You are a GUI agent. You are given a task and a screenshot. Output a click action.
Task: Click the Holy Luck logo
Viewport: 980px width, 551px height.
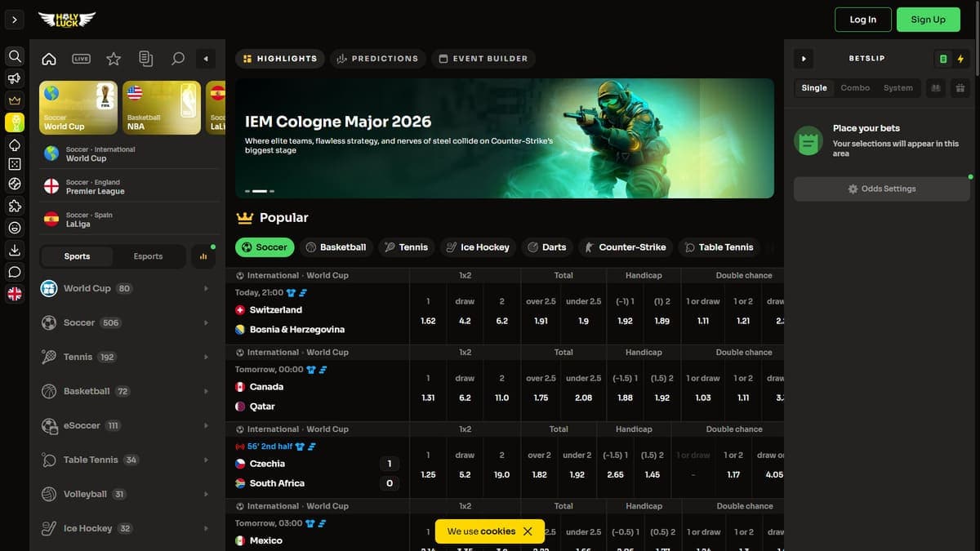point(67,19)
